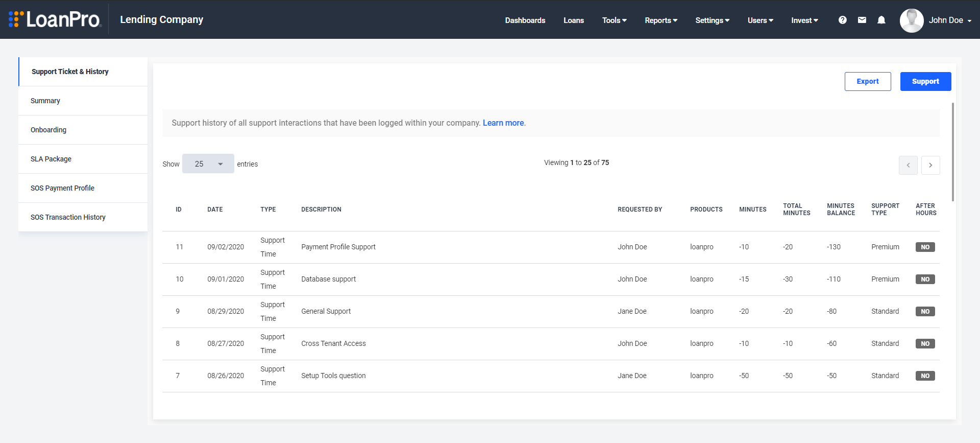Screen dimensions: 980x443
Task: Click the Setup Tools question description
Action: (333, 376)
